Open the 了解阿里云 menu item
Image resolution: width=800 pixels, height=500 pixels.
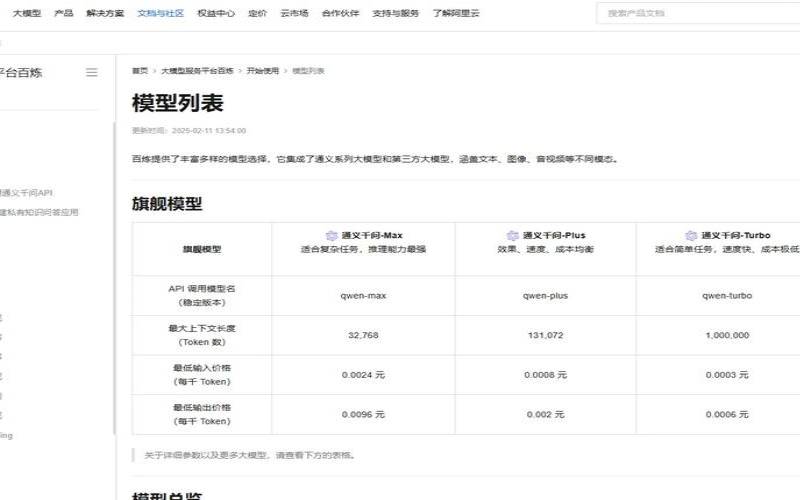(x=456, y=13)
